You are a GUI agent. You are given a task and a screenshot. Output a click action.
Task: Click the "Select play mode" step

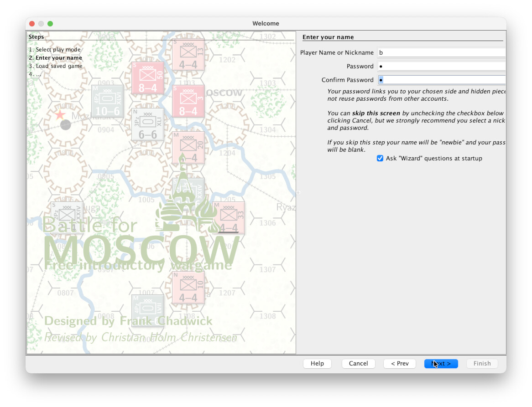pyautogui.click(x=55, y=50)
